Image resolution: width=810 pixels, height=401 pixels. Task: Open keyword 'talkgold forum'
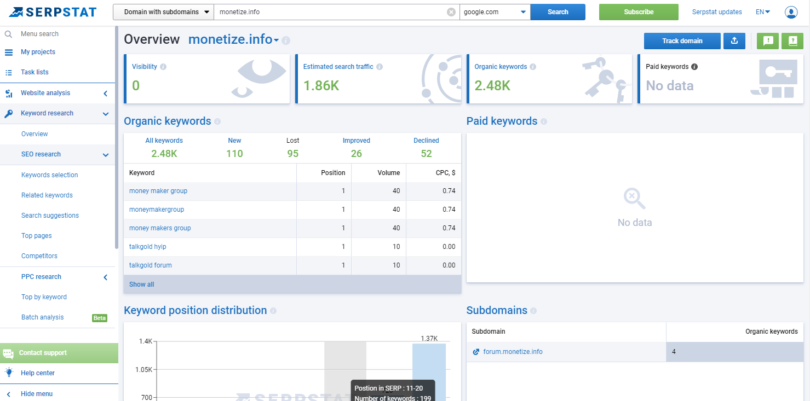(150, 265)
